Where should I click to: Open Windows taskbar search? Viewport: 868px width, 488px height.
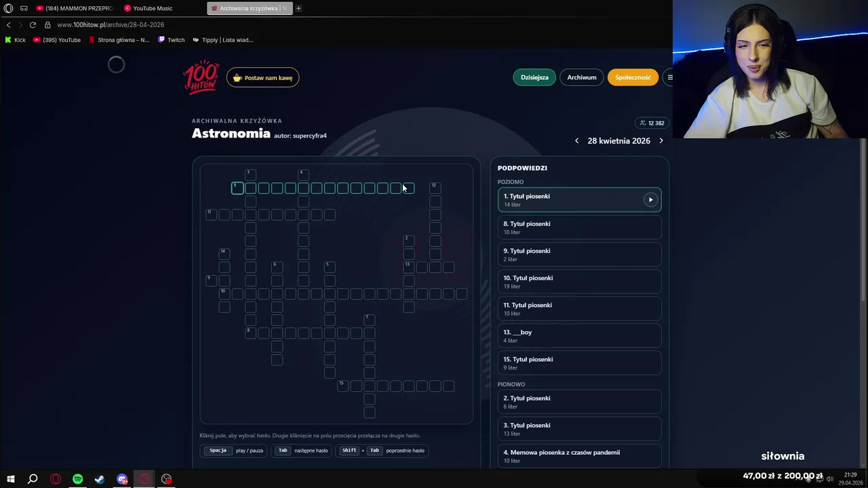(33, 479)
